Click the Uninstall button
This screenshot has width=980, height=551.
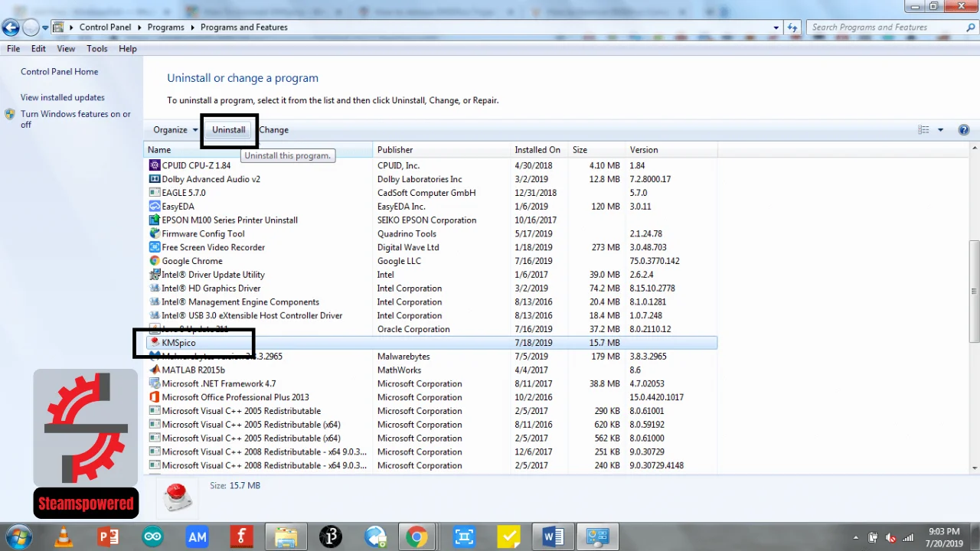[x=229, y=130]
